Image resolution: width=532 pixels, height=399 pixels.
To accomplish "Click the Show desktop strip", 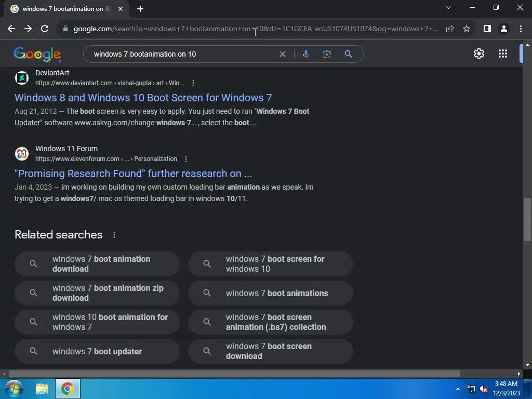I will click(x=528, y=389).
